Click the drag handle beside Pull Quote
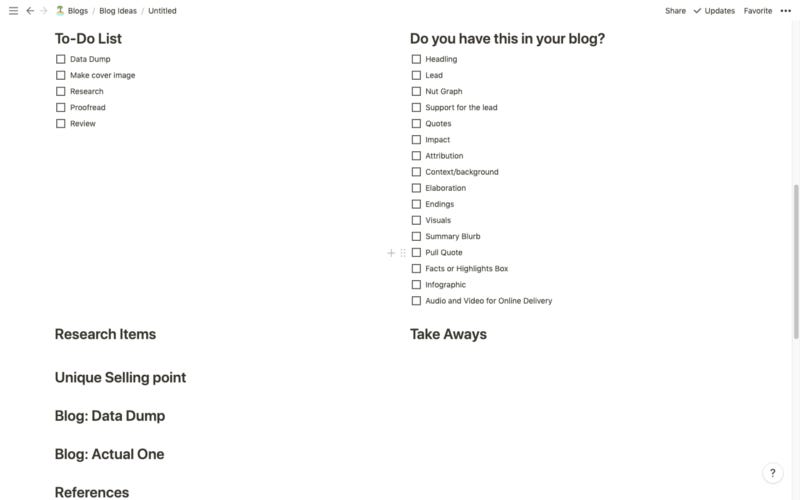 403,253
